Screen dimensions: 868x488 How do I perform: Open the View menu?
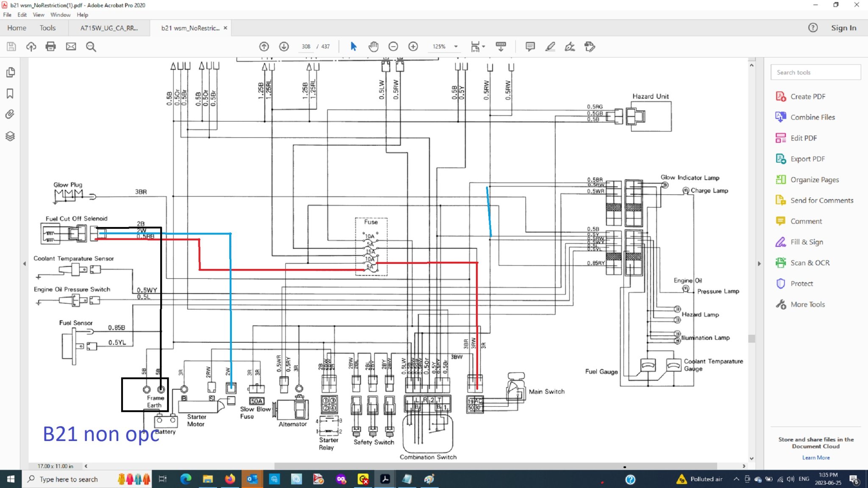(38, 15)
